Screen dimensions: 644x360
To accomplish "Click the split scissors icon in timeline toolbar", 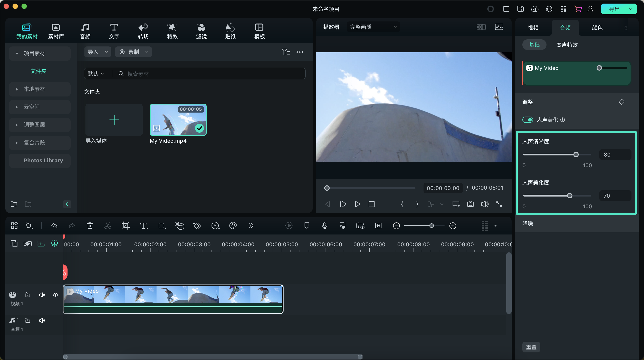I will pos(108,226).
